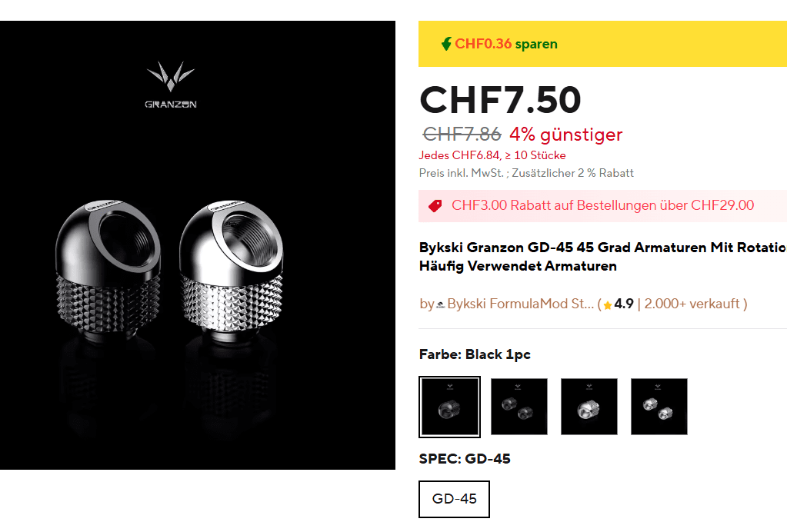
Task: Click the Jedes CHF6.84 bulk price text
Action: 492,155
